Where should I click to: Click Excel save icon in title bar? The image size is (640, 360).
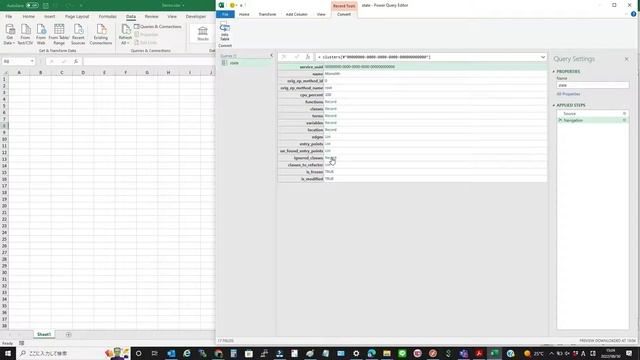tap(46, 6)
